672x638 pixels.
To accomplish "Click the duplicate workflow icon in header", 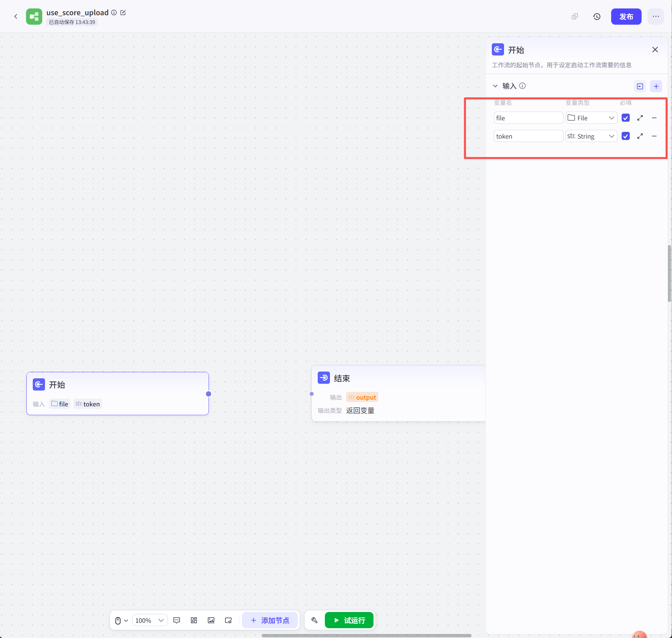I will click(x=575, y=16).
